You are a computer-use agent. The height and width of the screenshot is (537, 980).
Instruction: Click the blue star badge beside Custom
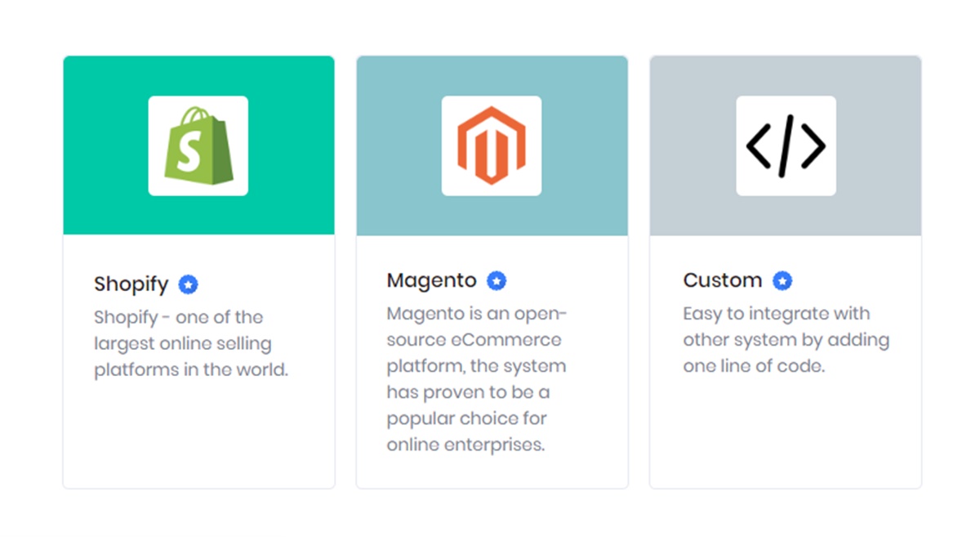coord(782,280)
